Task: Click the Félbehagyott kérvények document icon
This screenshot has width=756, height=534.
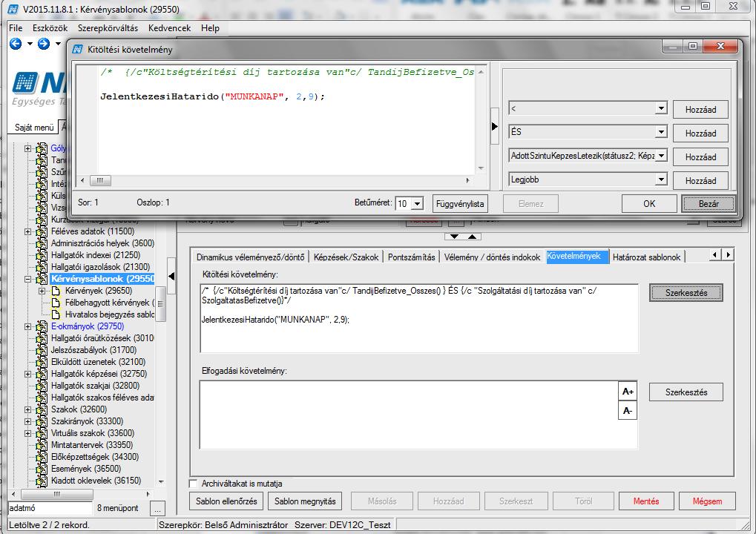Action: (56, 303)
